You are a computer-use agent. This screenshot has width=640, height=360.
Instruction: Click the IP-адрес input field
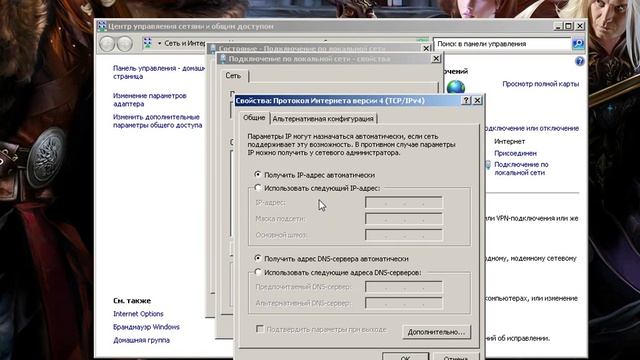[x=404, y=202]
